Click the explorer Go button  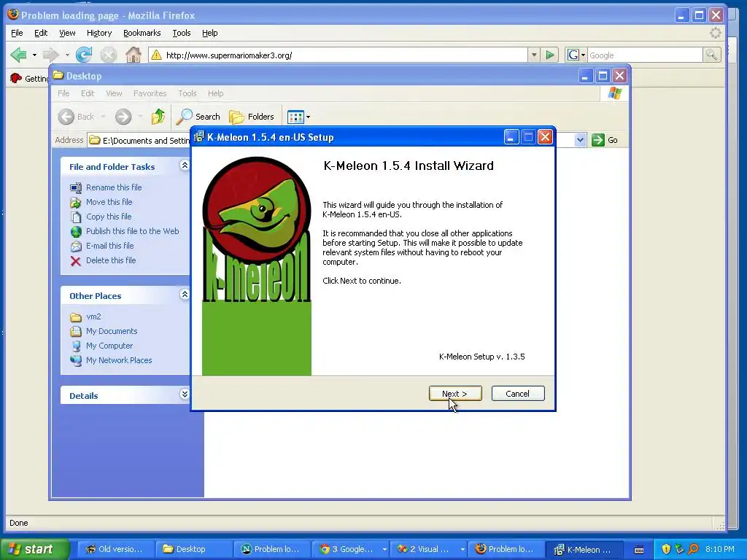(x=605, y=140)
